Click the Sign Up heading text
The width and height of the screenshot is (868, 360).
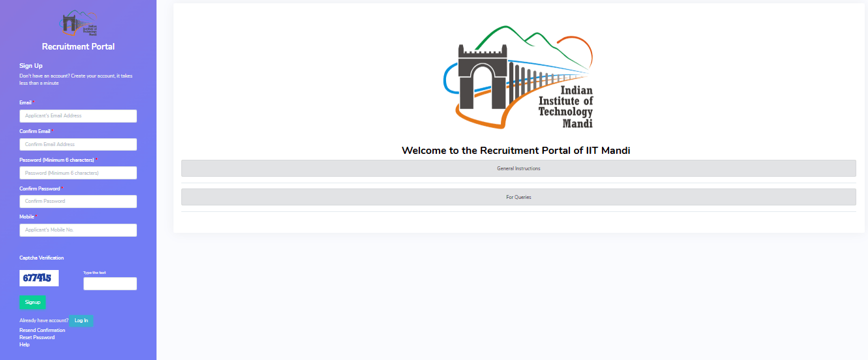coord(31,66)
